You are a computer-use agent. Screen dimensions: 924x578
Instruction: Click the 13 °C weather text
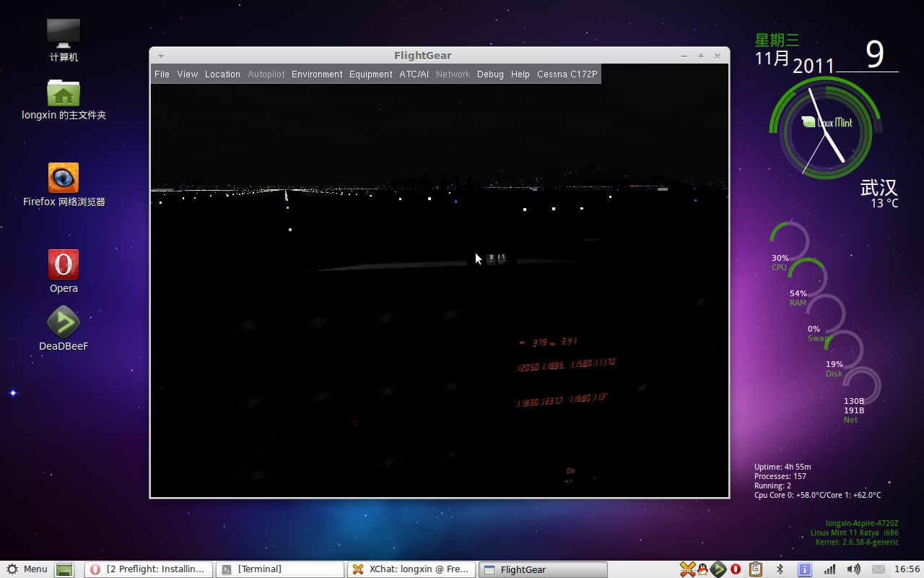pos(884,204)
